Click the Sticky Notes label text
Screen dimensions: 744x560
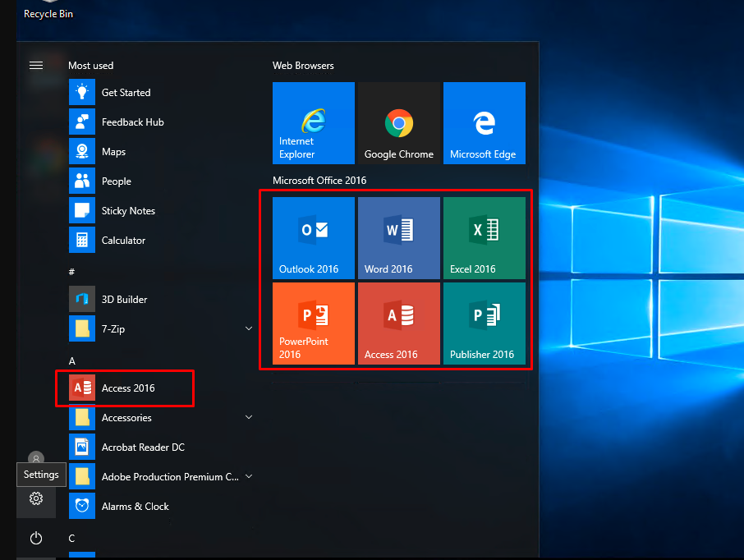[128, 211]
